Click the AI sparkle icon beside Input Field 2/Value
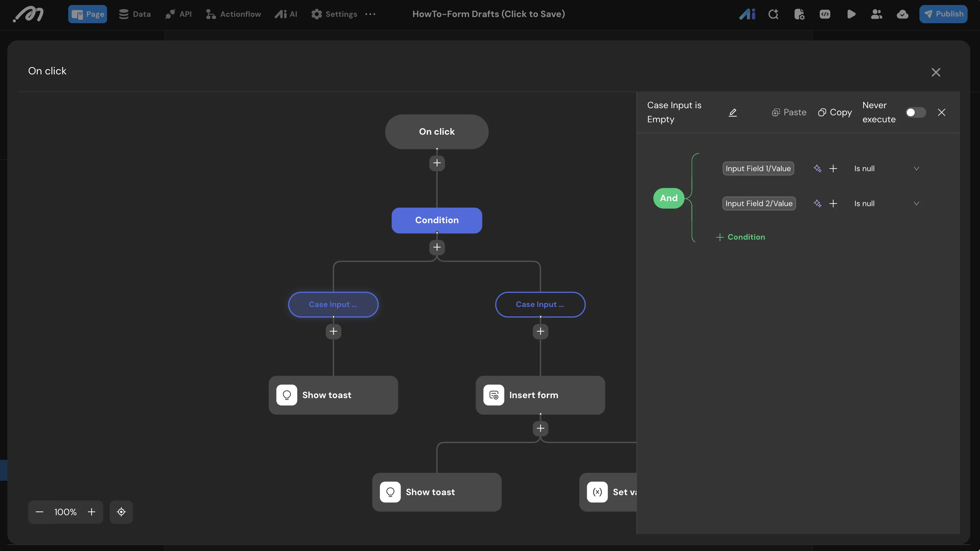 817,203
